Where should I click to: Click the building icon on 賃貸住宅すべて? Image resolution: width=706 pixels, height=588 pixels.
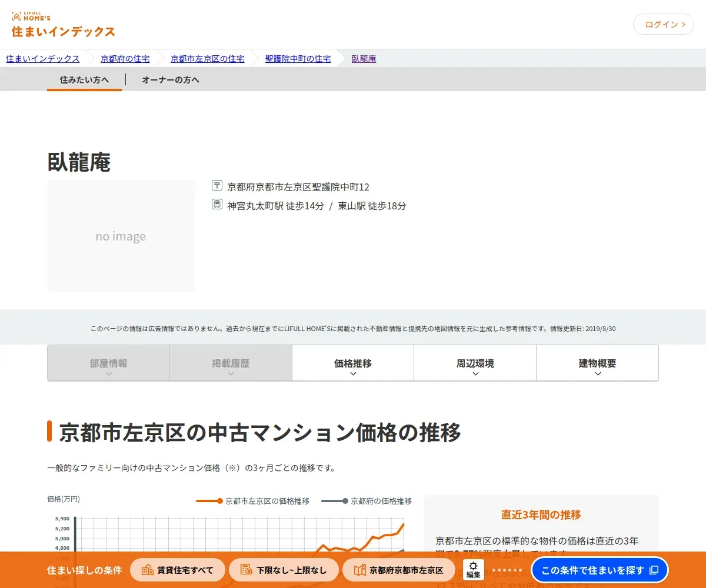[147, 570]
